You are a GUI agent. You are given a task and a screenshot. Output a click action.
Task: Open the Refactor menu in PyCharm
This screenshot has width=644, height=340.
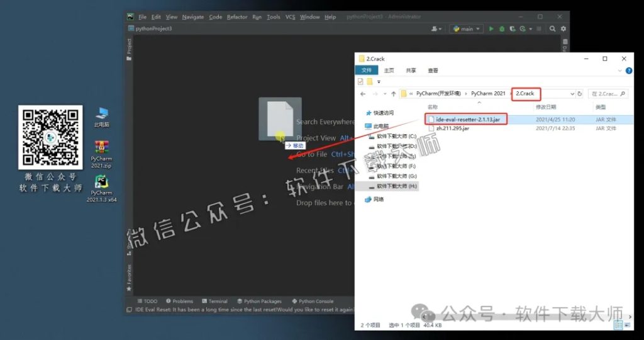click(237, 17)
